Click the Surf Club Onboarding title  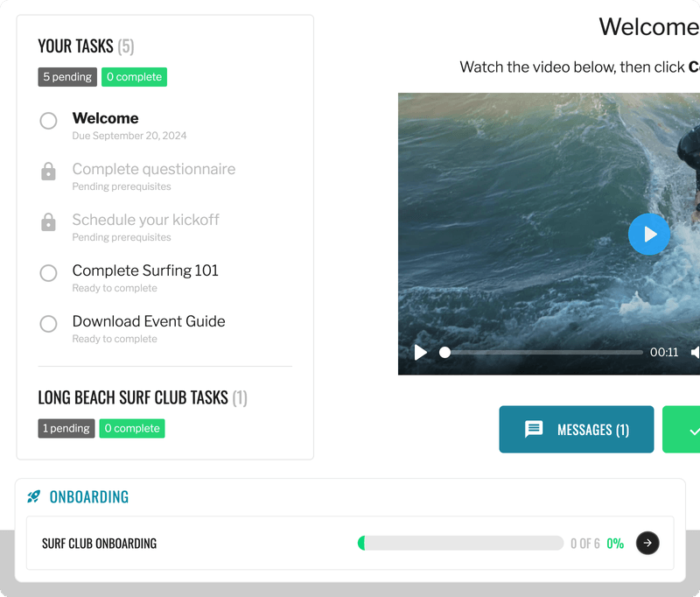[99, 544]
